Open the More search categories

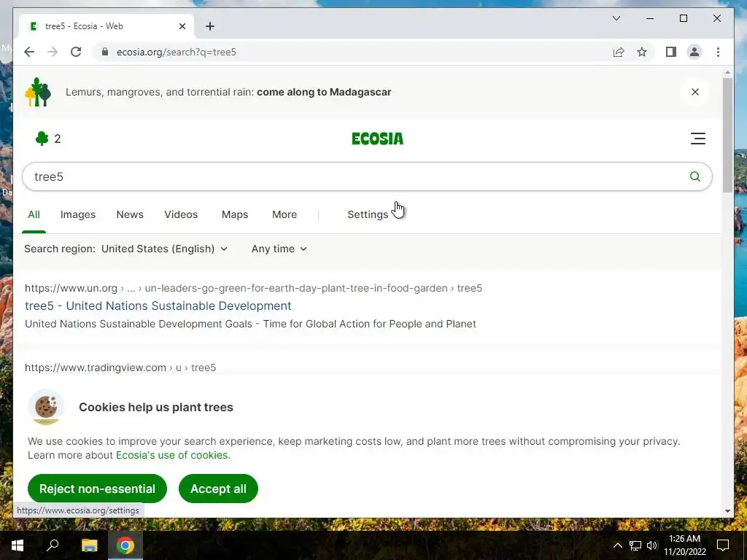(x=285, y=214)
